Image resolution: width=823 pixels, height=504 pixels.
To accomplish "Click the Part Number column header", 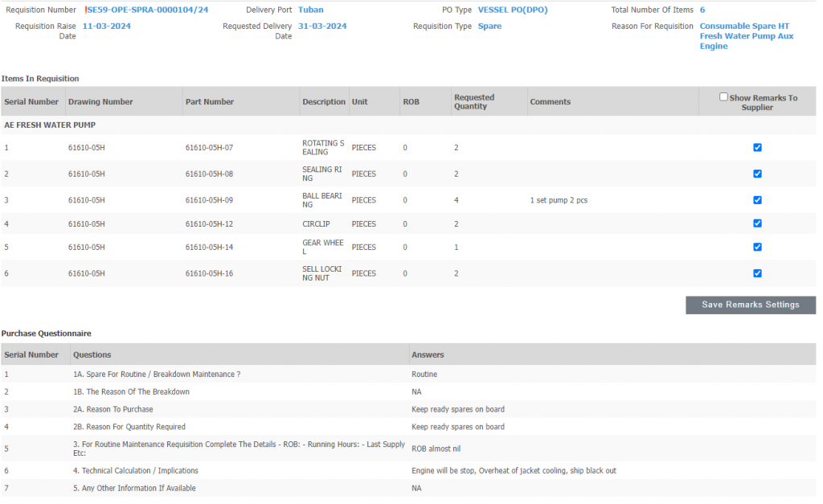I will click(x=210, y=102).
